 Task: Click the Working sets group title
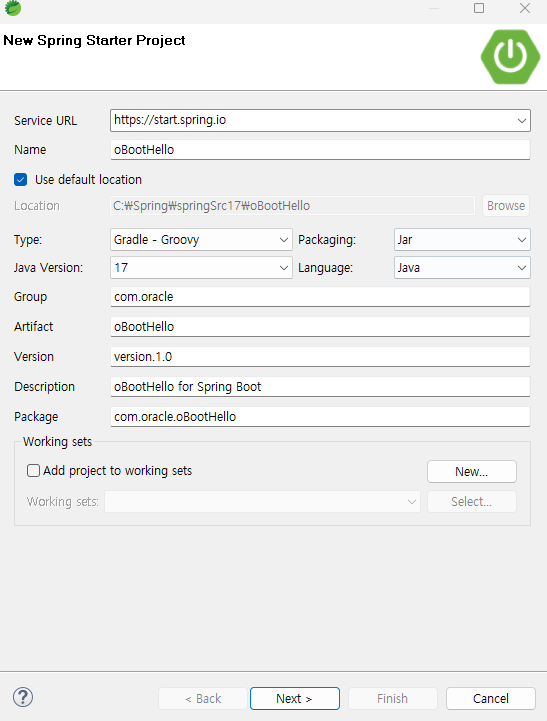coord(57,441)
